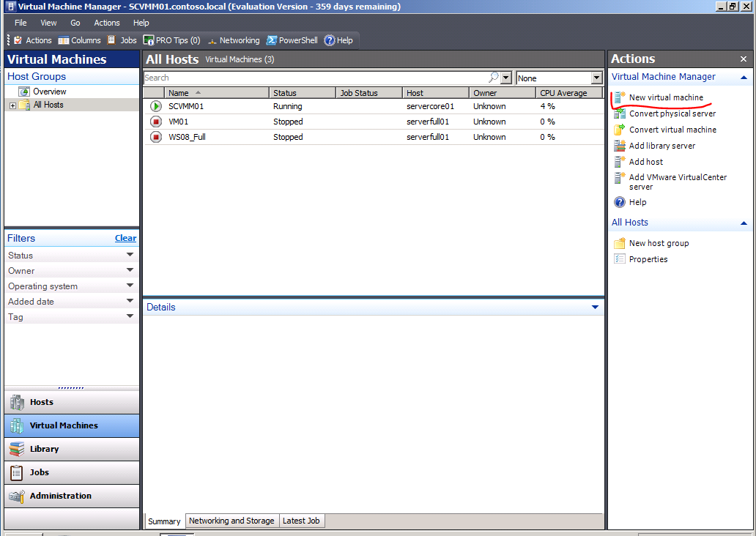756x536 pixels.
Task: Sort by the Job Status column header
Action: click(x=369, y=93)
